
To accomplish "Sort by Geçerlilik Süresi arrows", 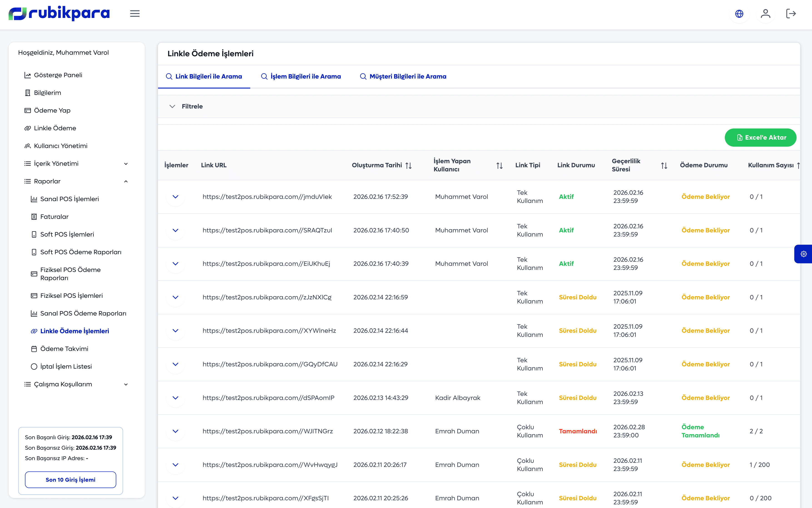I will 664,166.
